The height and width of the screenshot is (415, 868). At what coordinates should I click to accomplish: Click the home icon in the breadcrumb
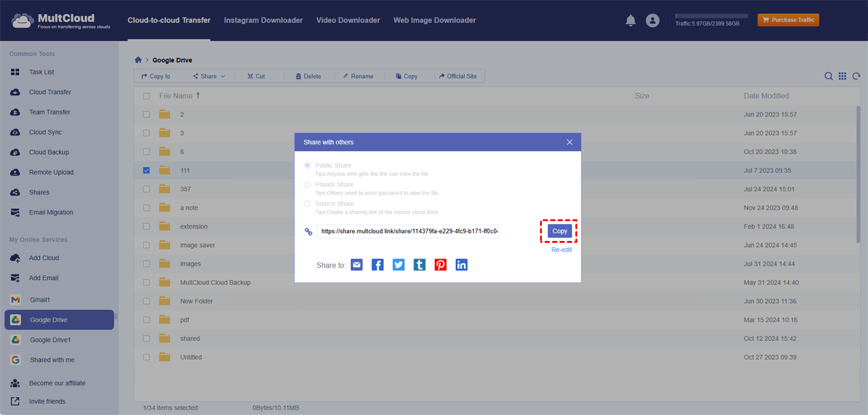(x=138, y=60)
